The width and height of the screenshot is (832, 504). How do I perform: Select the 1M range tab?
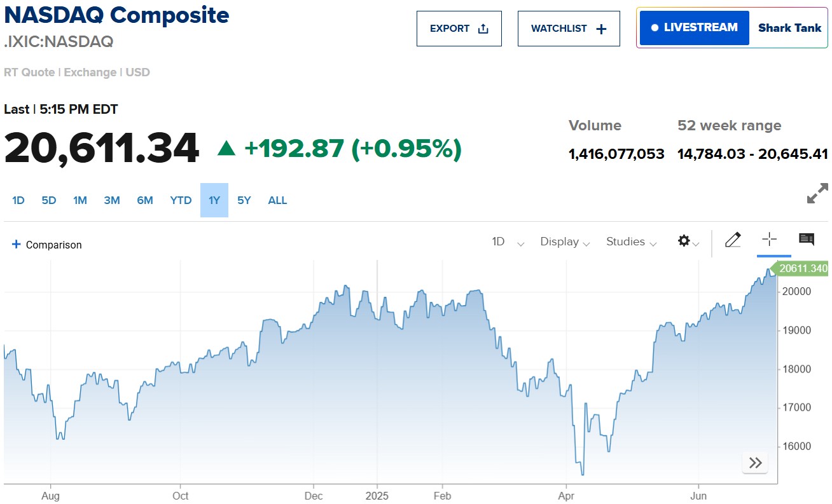click(80, 200)
